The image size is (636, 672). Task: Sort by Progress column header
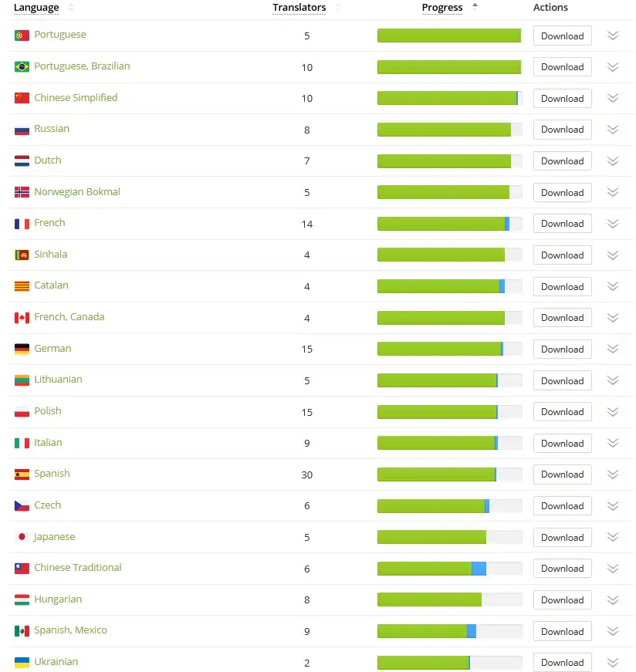tap(442, 8)
